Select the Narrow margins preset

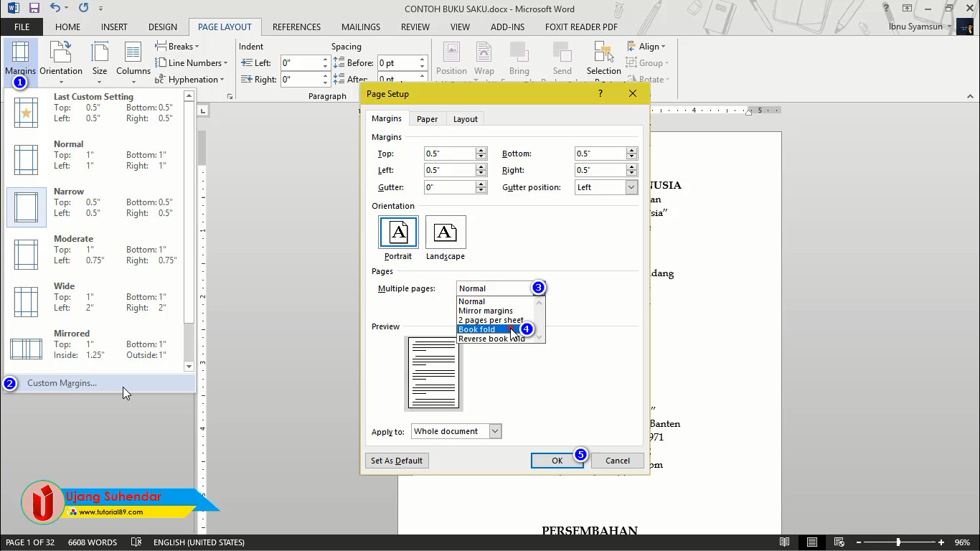(95, 207)
